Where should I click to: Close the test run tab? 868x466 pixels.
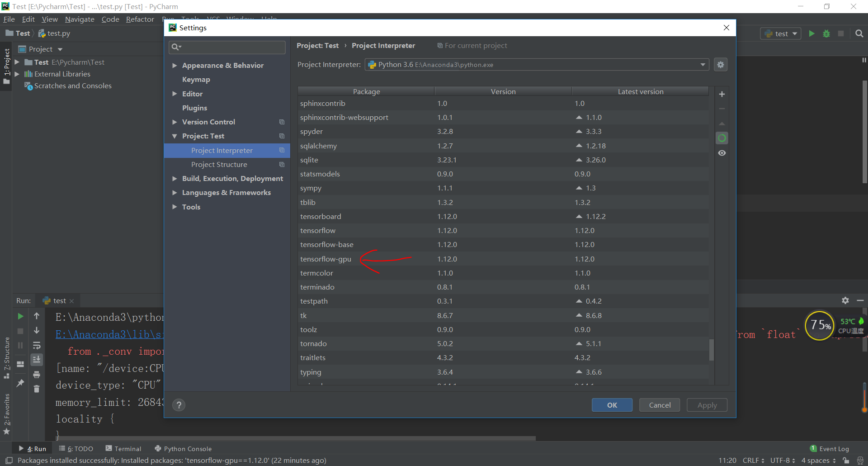point(71,301)
